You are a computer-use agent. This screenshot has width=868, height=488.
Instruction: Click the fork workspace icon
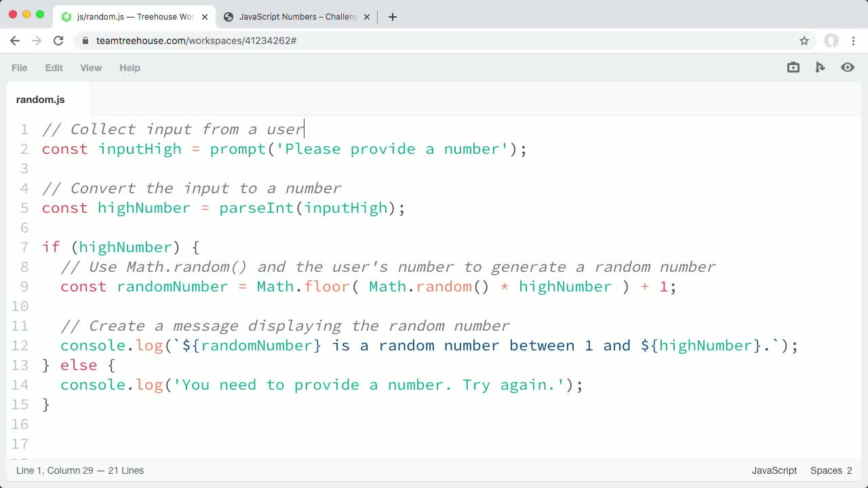[x=821, y=67]
